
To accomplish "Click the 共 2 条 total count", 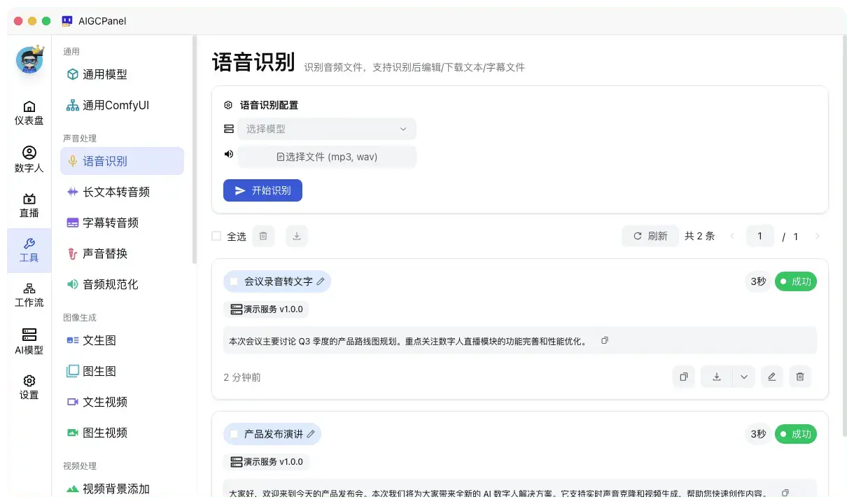I will click(x=699, y=237).
